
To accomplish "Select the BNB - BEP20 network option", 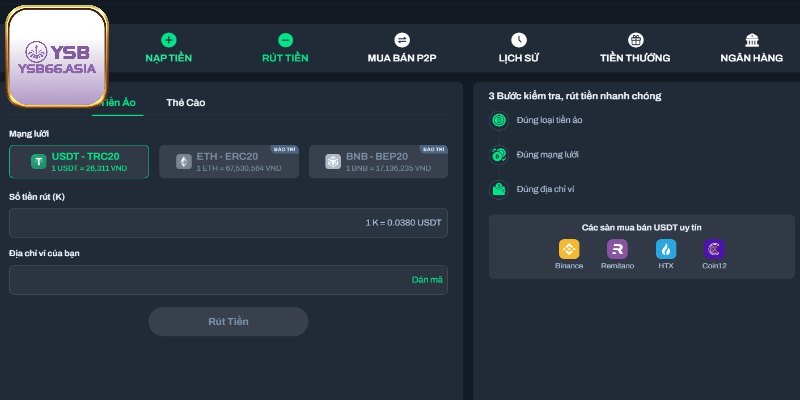I will click(378, 162).
